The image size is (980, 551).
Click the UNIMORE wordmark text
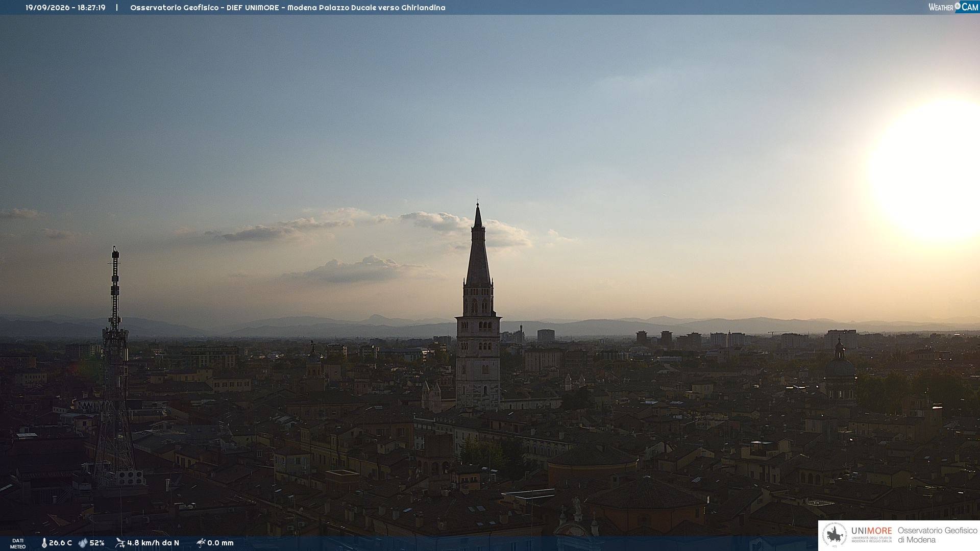click(x=871, y=531)
